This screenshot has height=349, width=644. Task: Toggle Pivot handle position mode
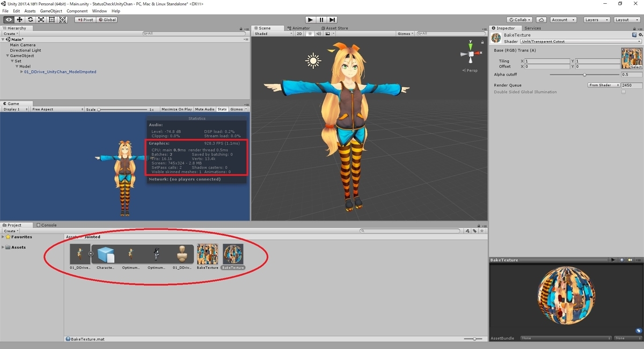(x=85, y=20)
